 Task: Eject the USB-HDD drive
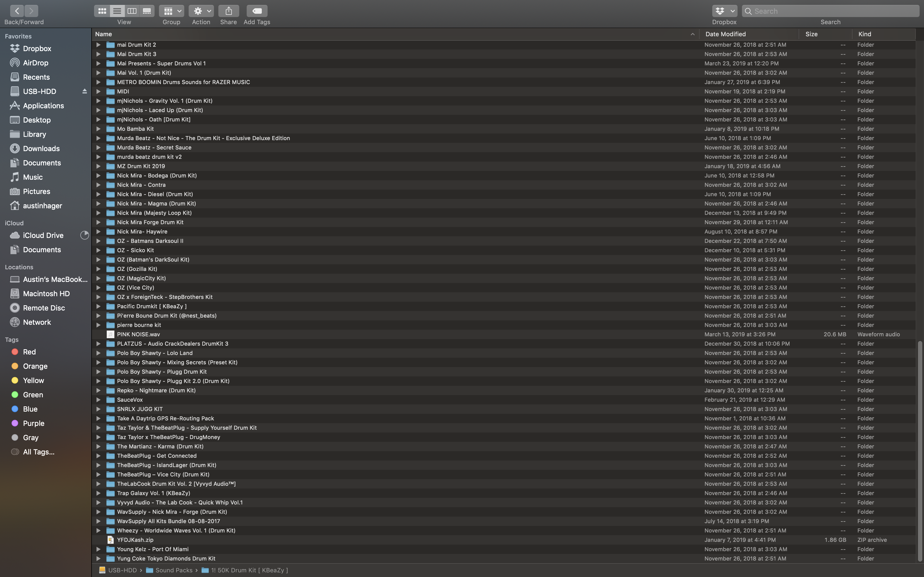click(x=84, y=91)
